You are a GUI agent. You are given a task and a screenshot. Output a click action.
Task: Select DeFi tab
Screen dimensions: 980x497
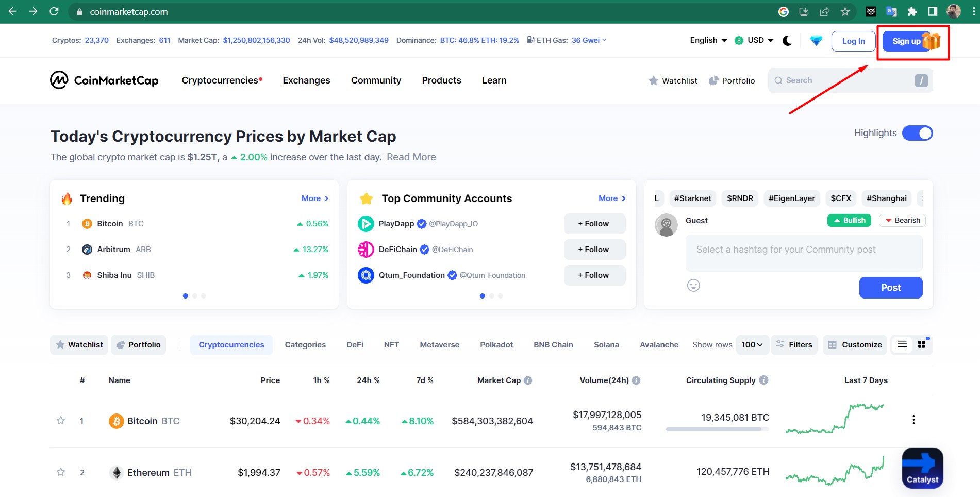tap(355, 344)
